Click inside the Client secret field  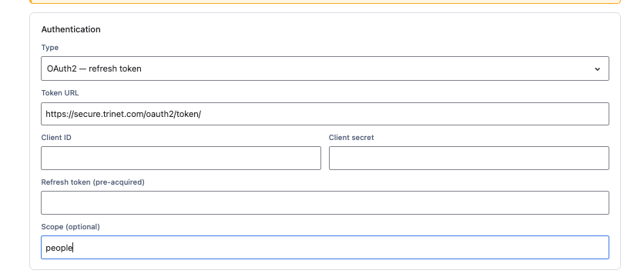(469, 158)
